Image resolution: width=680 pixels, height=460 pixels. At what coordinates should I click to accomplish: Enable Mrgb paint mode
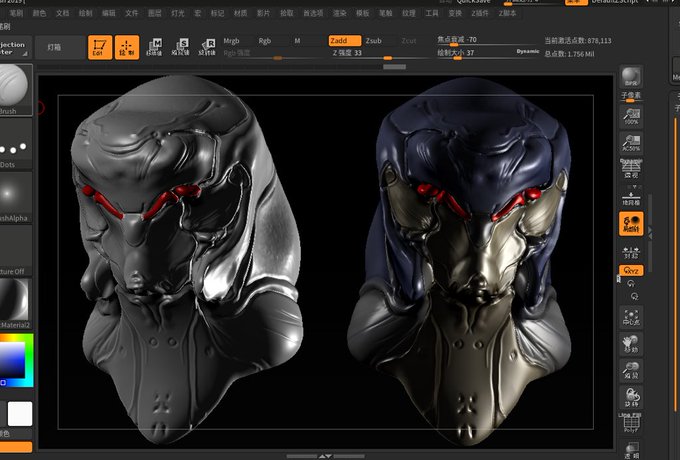[231, 41]
